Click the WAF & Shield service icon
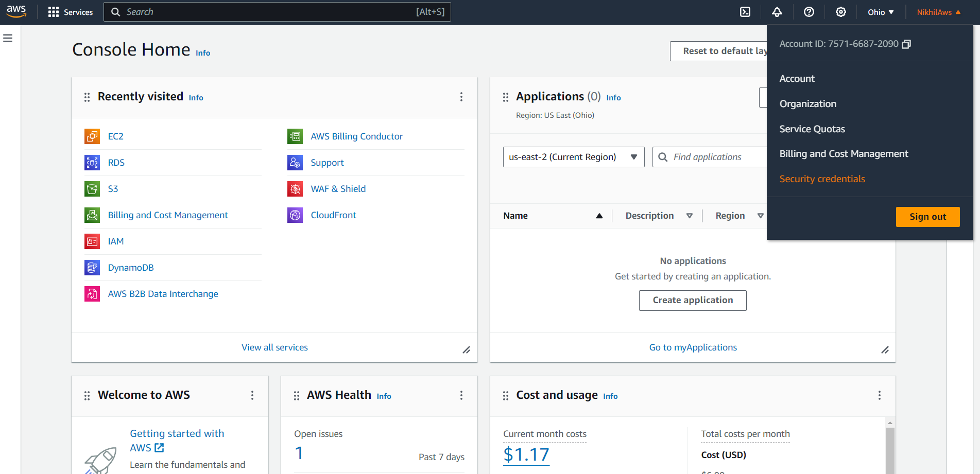 point(295,189)
